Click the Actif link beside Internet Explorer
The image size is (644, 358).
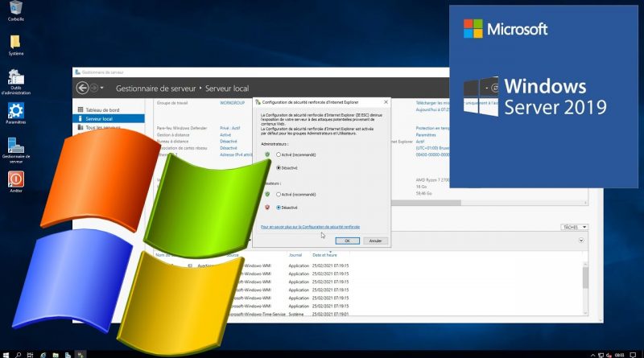pyautogui.click(x=419, y=142)
